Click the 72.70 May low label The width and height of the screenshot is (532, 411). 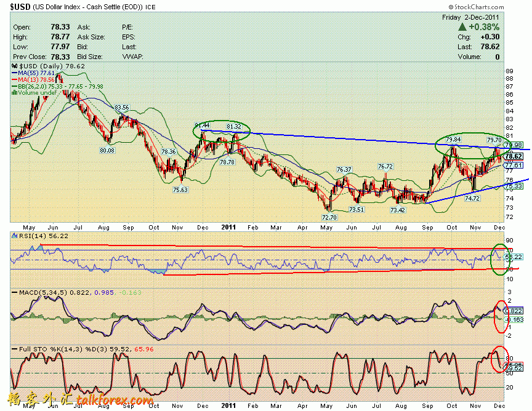click(329, 217)
